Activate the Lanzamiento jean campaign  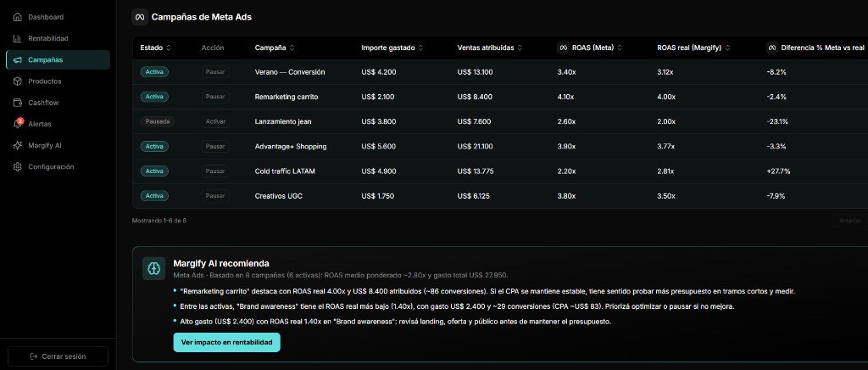(215, 121)
